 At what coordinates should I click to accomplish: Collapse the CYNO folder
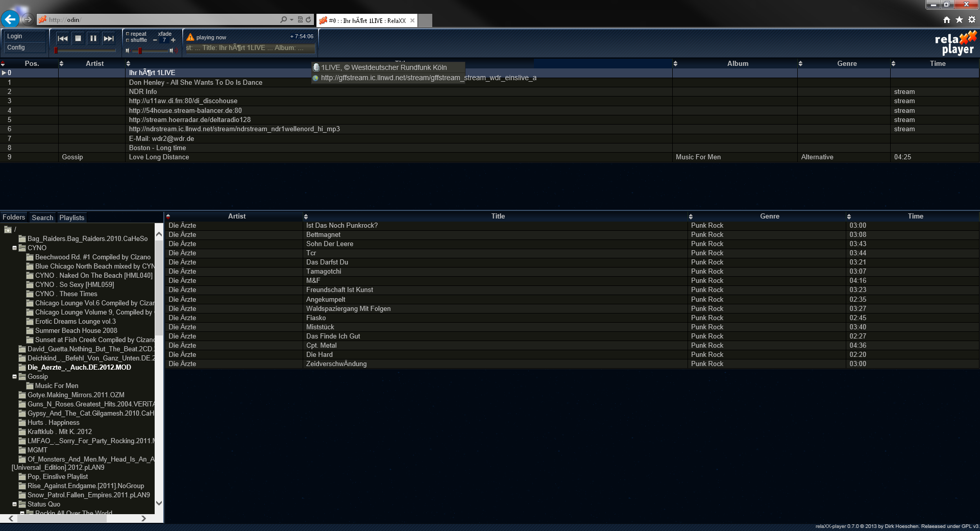(14, 248)
